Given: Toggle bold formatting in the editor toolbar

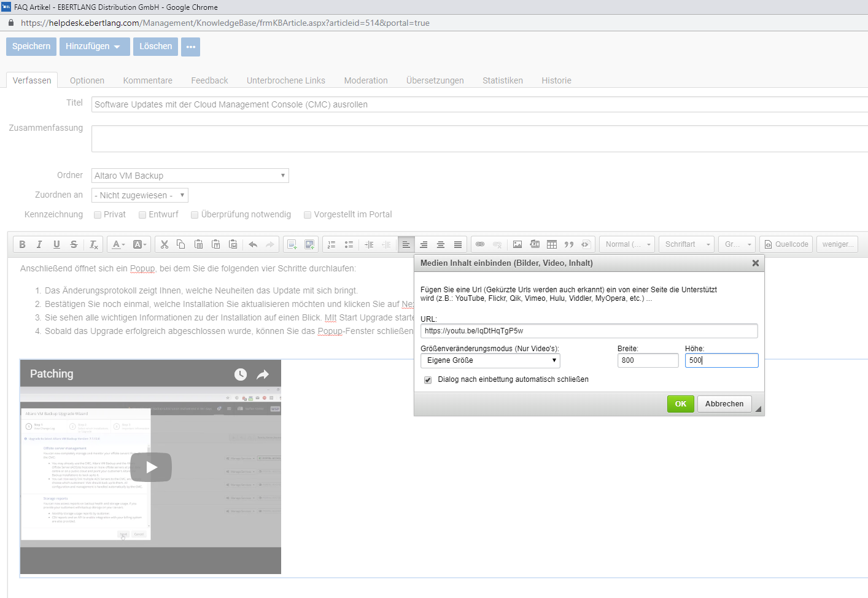Looking at the screenshot, I should (x=22, y=244).
